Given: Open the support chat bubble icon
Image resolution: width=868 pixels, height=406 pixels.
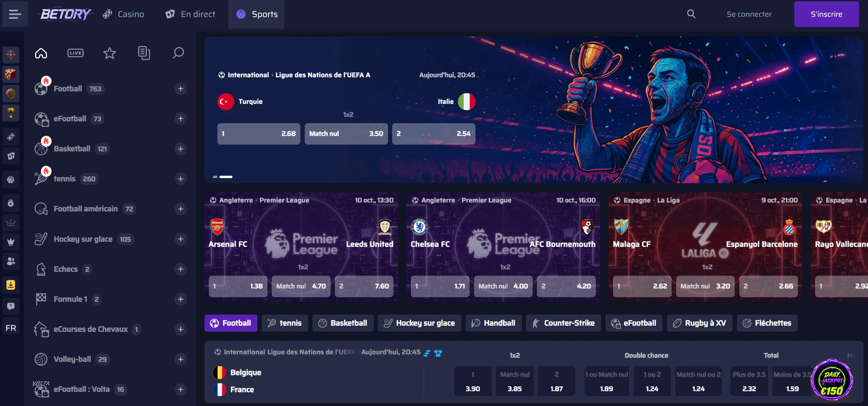Looking at the screenshot, I should point(11,306).
